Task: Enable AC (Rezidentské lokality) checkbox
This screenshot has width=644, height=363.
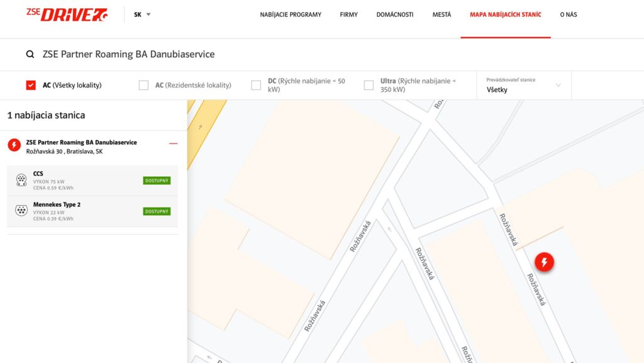Action: 143,85
